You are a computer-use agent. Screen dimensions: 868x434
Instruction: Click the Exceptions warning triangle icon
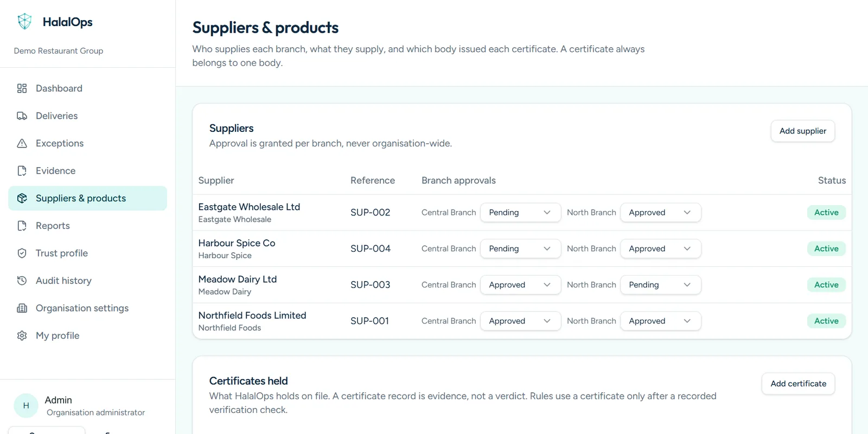tap(22, 143)
